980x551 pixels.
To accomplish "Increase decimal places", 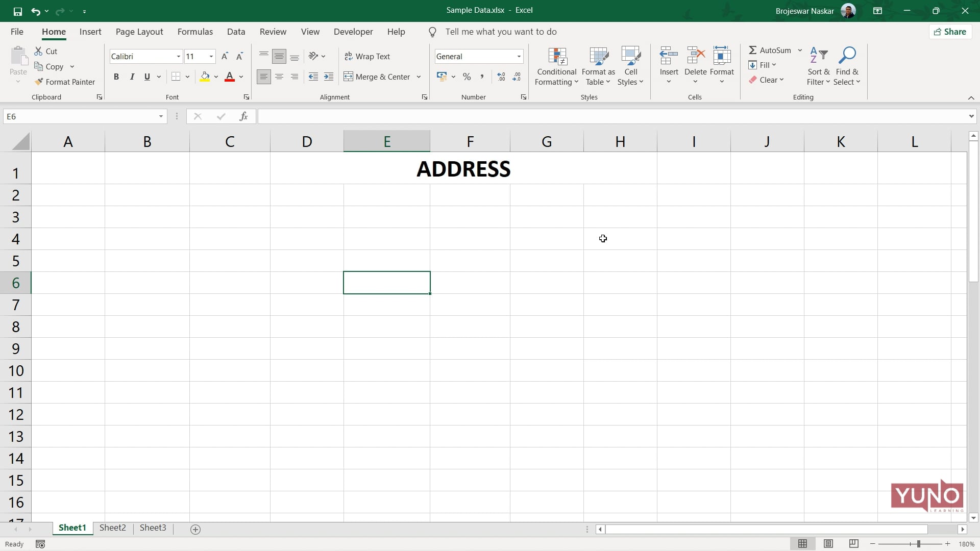I will tap(501, 77).
